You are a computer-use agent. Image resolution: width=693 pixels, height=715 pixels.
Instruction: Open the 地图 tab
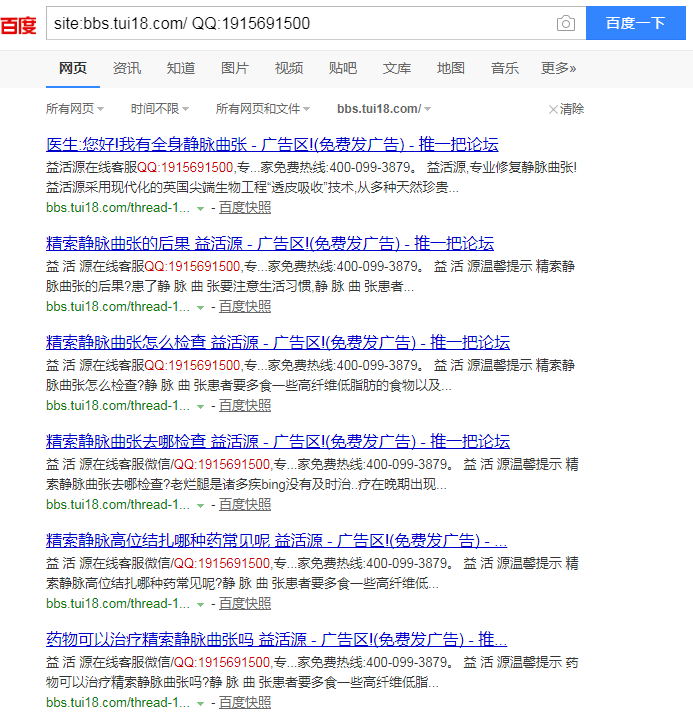click(451, 68)
